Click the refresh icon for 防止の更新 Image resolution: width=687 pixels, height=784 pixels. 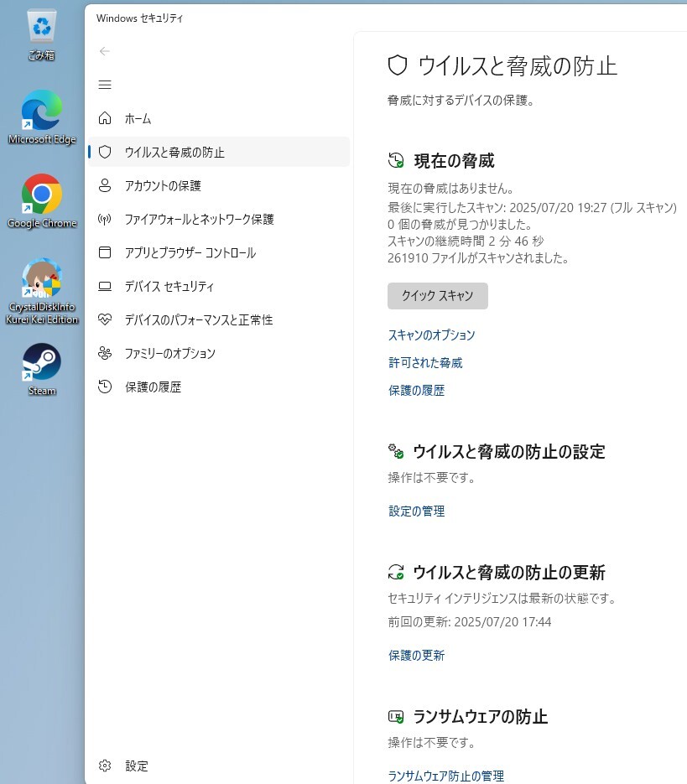coord(396,572)
